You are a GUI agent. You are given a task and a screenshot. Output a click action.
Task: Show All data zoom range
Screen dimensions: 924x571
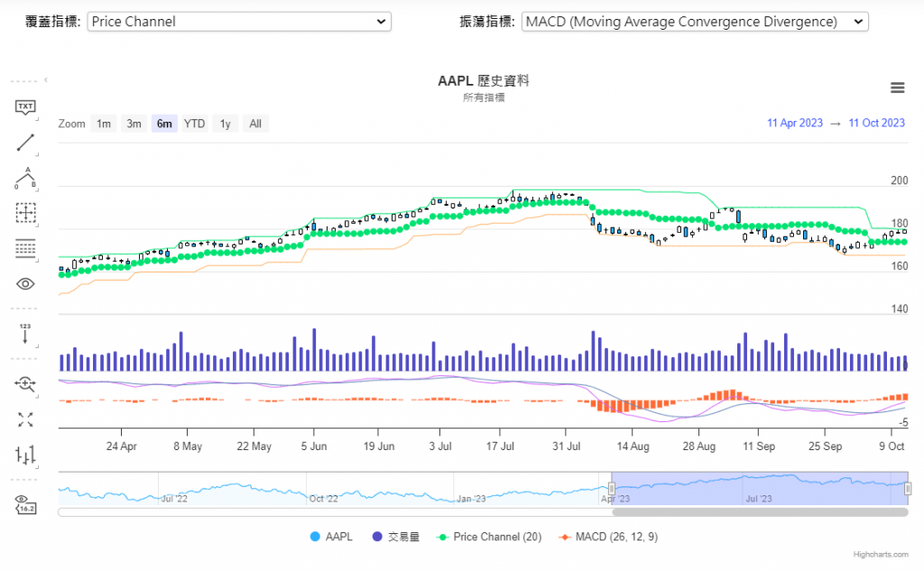coord(255,124)
